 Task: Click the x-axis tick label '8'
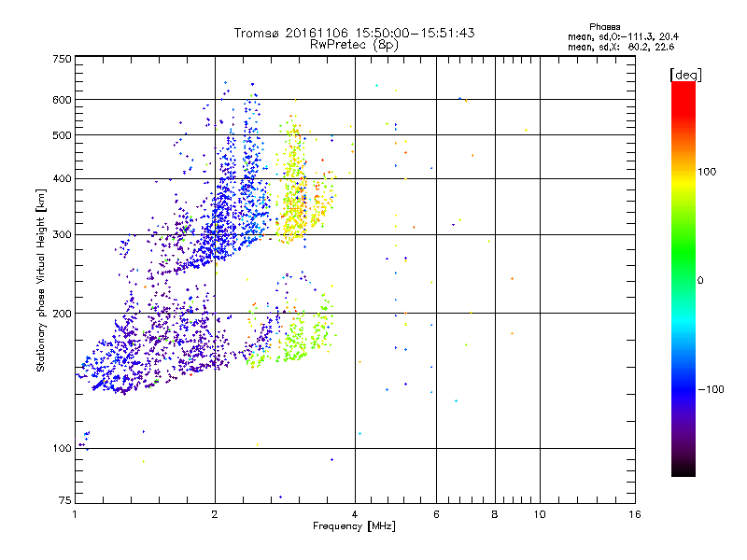click(x=495, y=514)
